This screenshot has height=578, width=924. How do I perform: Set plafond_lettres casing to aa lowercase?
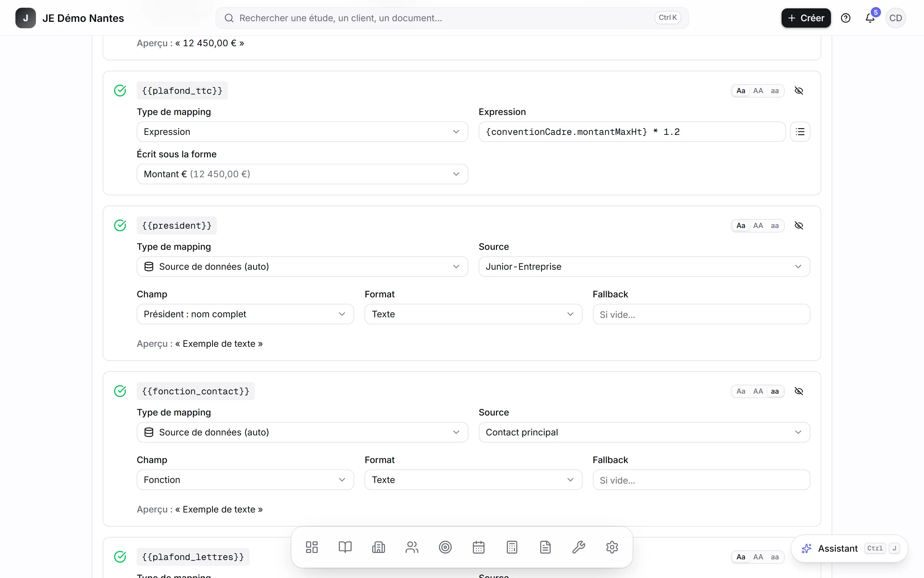click(775, 556)
